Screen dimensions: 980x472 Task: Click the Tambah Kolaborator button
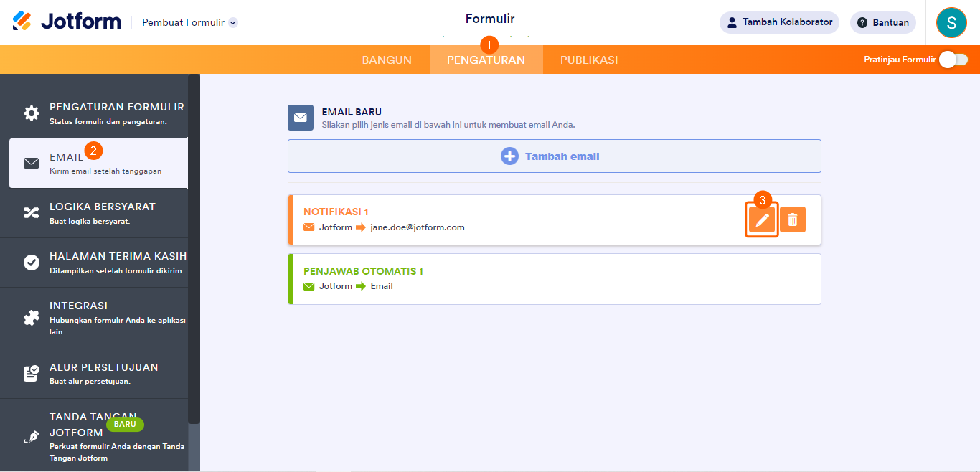(779, 22)
